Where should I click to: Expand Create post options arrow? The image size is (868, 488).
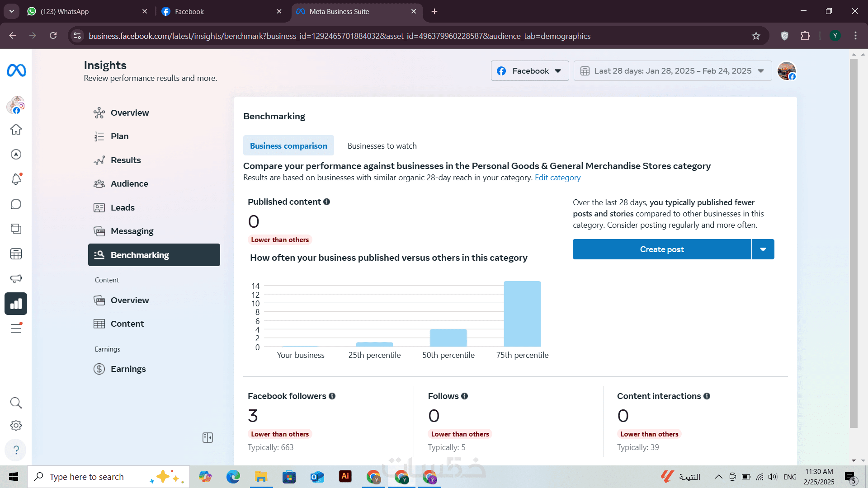(x=763, y=249)
